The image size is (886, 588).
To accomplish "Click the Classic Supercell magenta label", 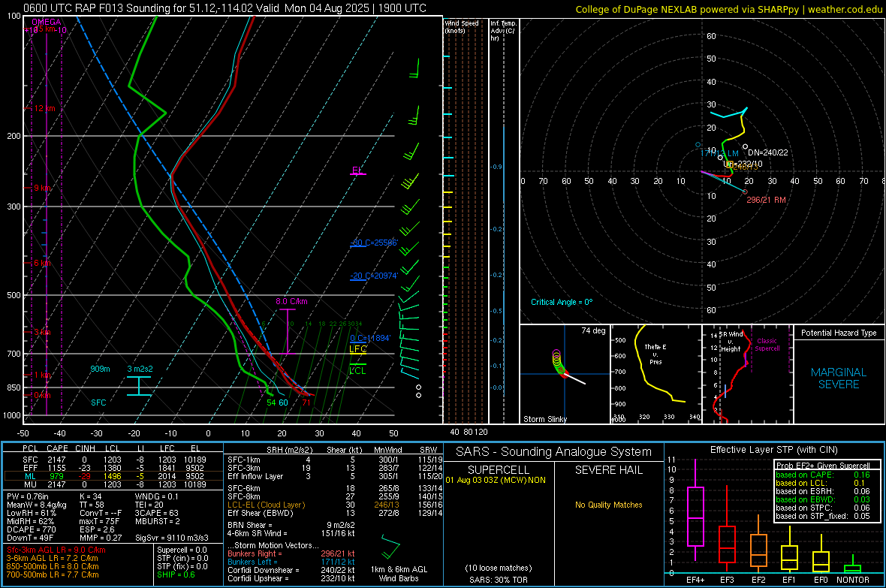I will 767,345.
